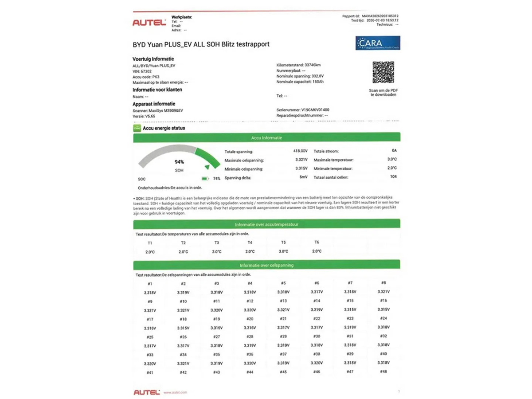The width and height of the screenshot is (532, 399).
Task: Click the QR code to download PDF
Action: click(x=383, y=73)
